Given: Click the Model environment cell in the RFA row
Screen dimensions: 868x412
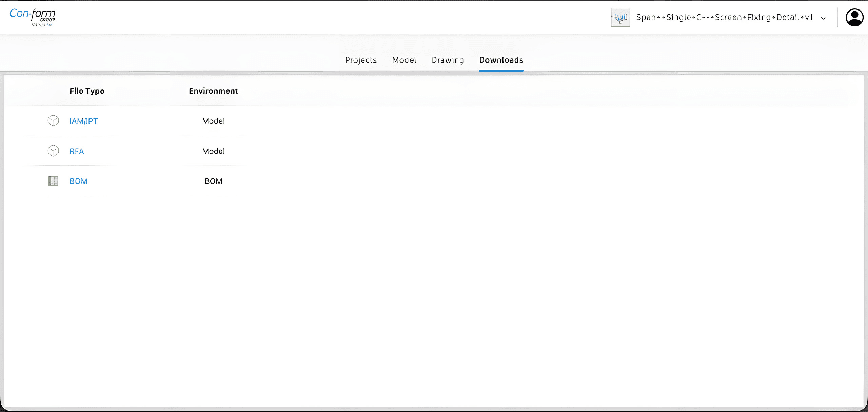Looking at the screenshot, I should click(213, 151).
